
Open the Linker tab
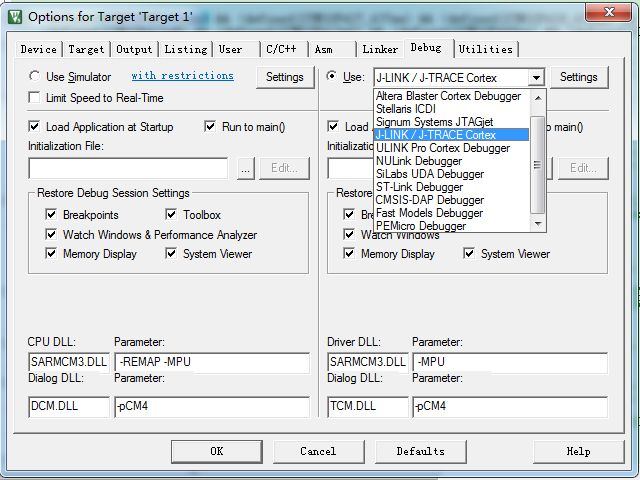[x=380, y=49]
